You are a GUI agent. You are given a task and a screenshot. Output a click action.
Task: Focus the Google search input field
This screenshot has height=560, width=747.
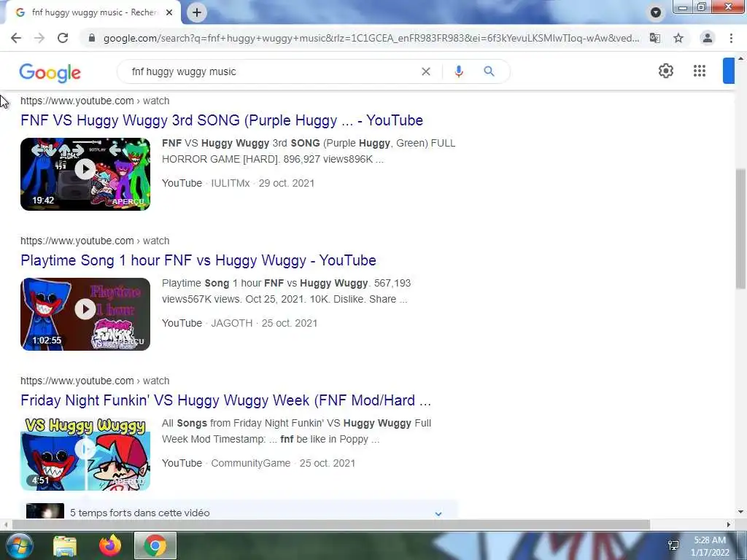tap(271, 71)
